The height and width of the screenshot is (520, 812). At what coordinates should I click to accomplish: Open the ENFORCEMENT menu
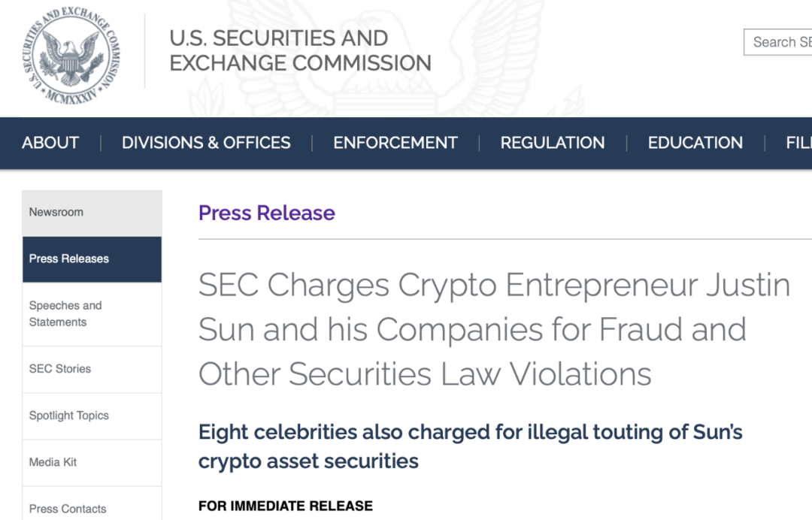click(395, 143)
